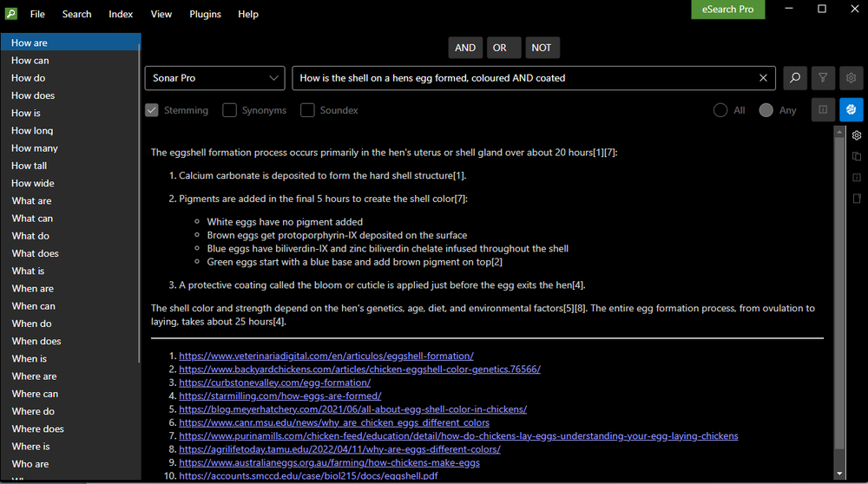Open the Search menu
The width and height of the screenshot is (868, 484).
77,14
